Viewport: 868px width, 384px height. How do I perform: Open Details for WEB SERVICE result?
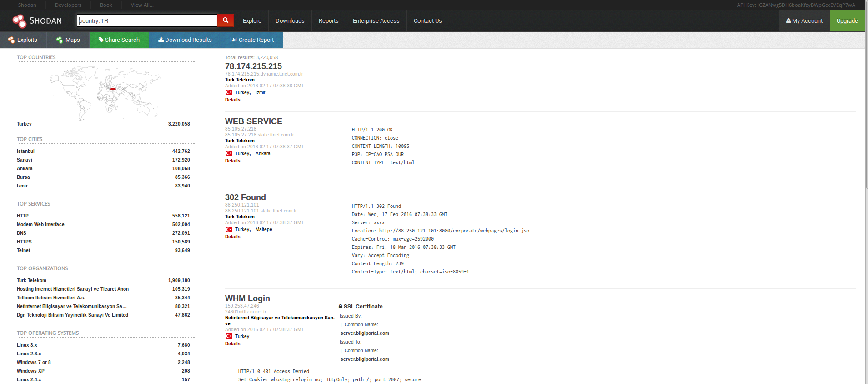point(233,161)
